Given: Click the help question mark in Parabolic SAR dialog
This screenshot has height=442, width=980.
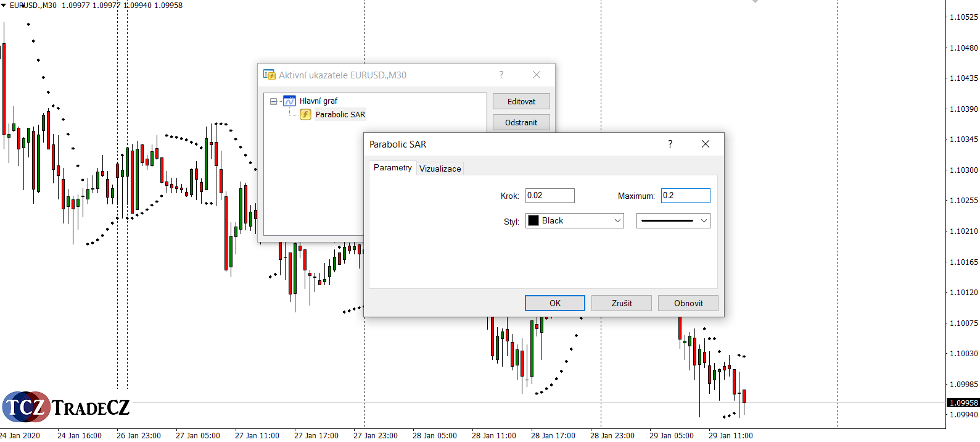Looking at the screenshot, I should coord(670,144).
